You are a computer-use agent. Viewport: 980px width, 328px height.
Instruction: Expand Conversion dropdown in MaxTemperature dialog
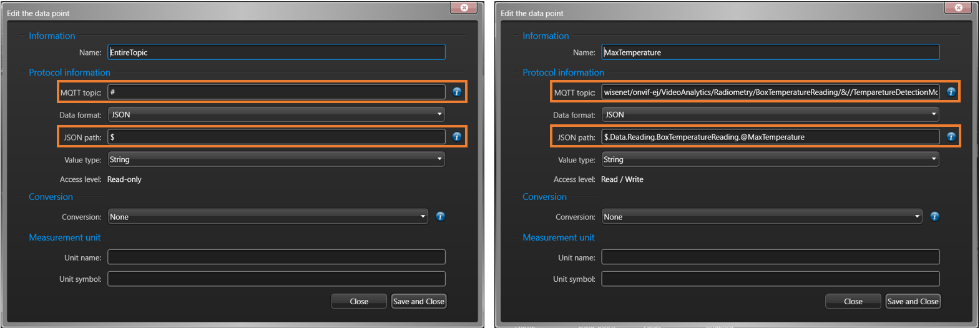click(762, 217)
